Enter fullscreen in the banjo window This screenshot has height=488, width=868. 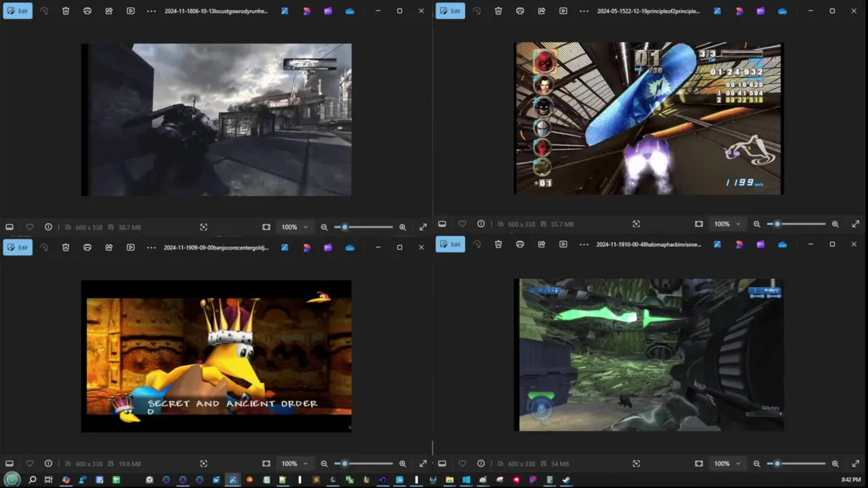(x=423, y=464)
